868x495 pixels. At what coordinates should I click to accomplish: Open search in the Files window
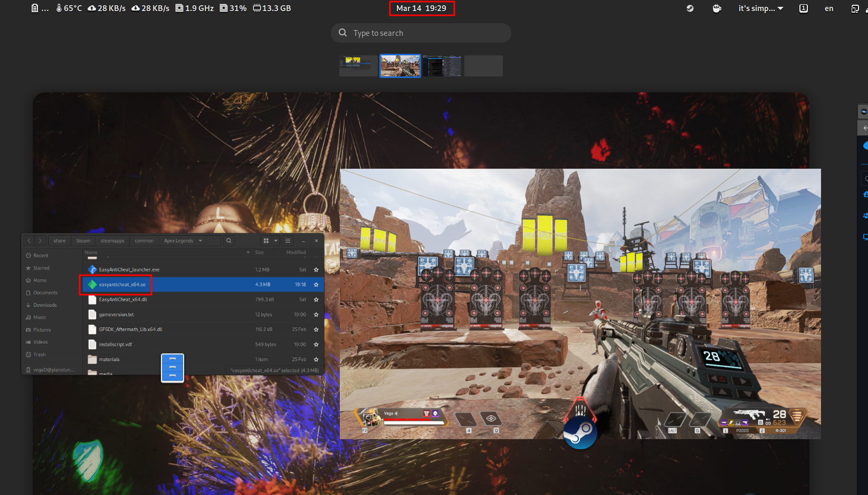[229, 241]
